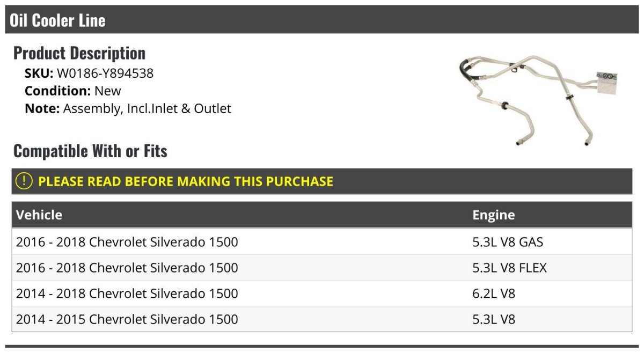Viewport: 644px width, 353px height.
Task: Click the yellow exclamation warning icon
Action: point(24,181)
